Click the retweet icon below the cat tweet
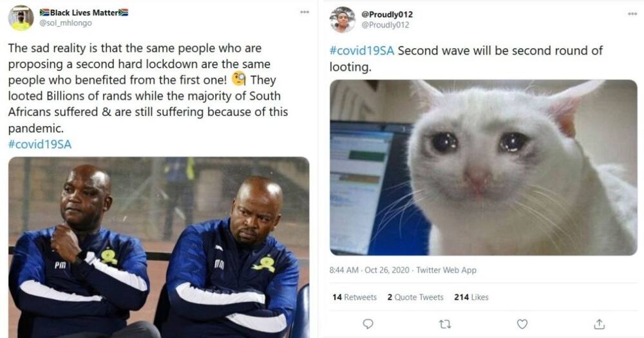Image resolution: width=644 pixels, height=338 pixels. coord(445,324)
